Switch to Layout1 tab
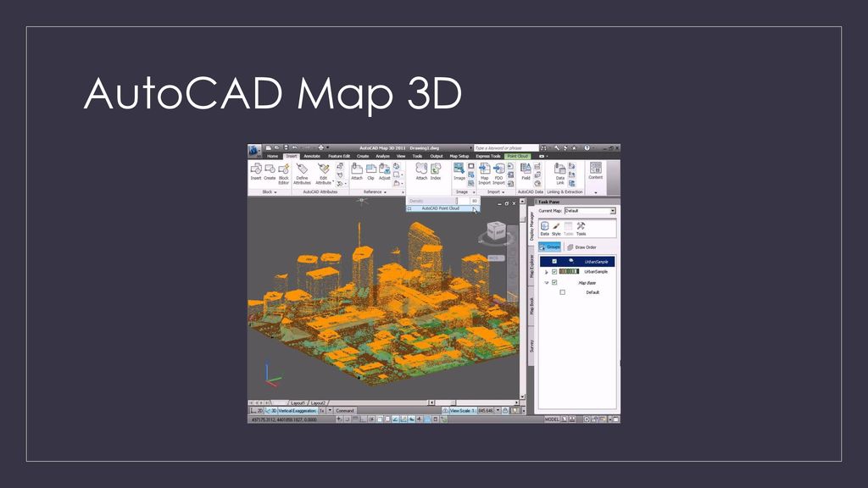The height and width of the screenshot is (488, 868). 298,402
